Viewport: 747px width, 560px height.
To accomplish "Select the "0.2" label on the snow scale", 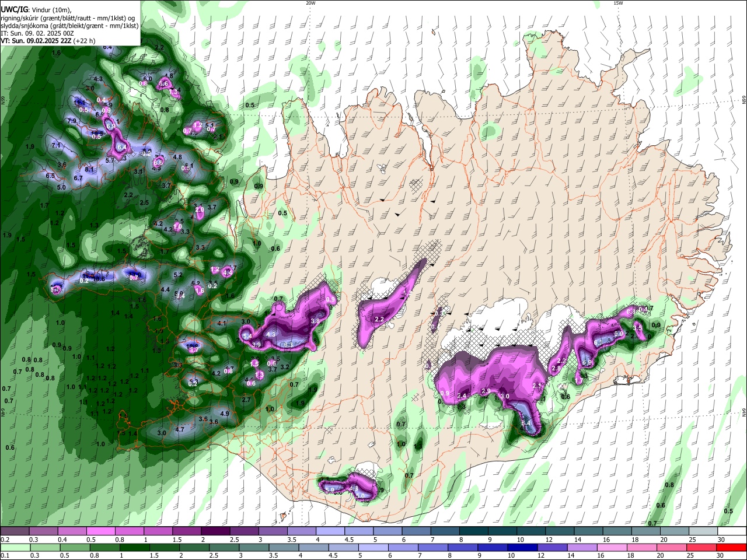I will (5, 540).
